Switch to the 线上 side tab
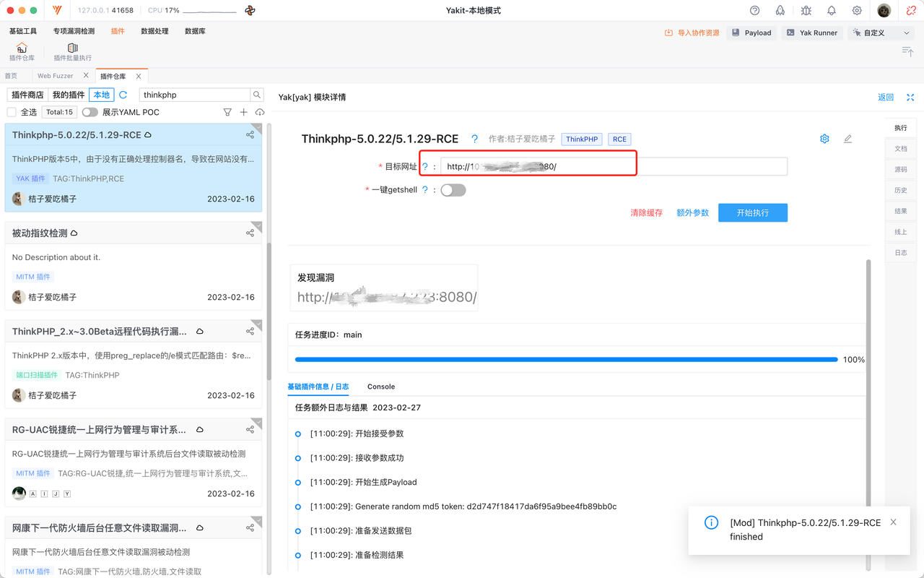 (x=901, y=232)
